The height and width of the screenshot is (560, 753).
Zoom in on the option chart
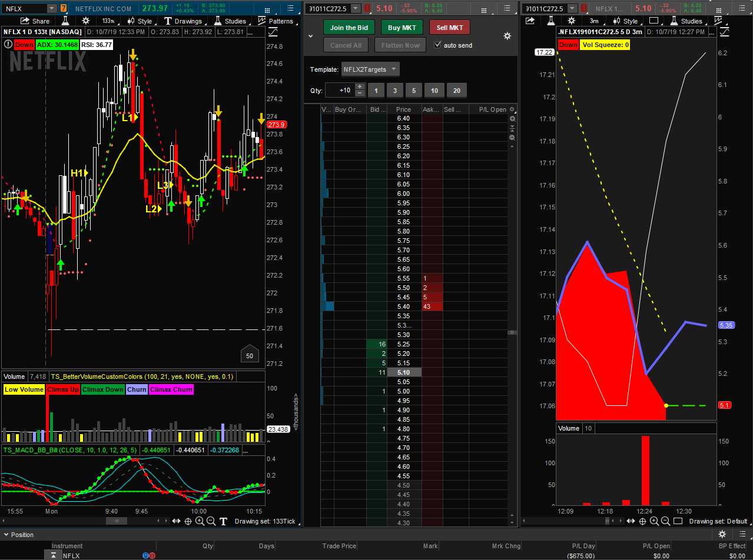pos(655,521)
